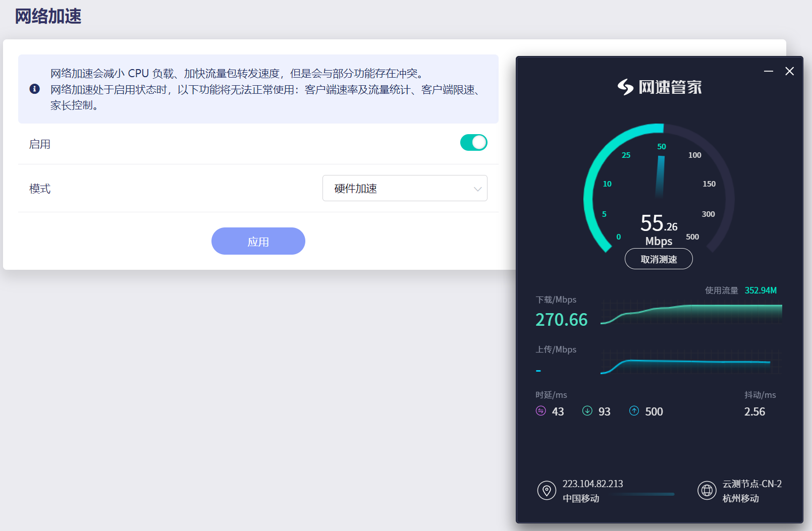
Task: Click the upload latency arrow icon near 500
Action: click(x=634, y=411)
